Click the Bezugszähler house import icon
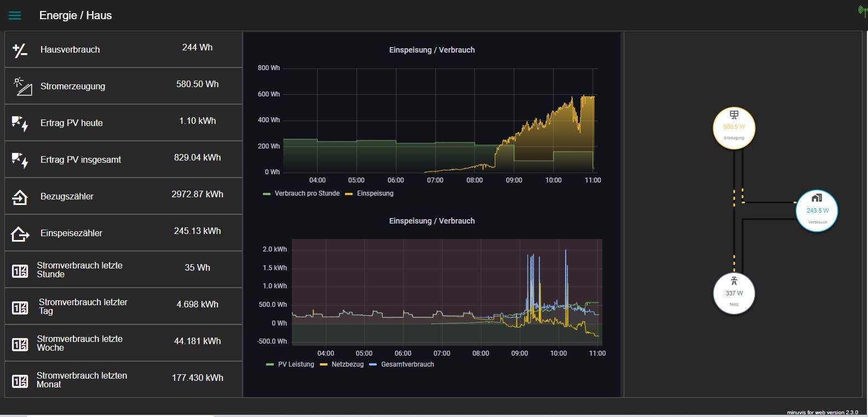The width and height of the screenshot is (868, 417). click(x=20, y=197)
